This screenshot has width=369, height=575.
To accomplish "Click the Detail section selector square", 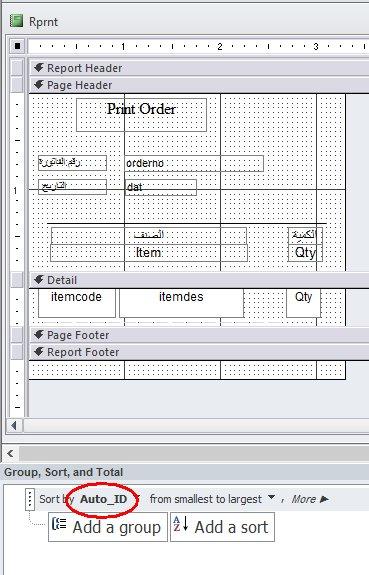I will [17, 280].
